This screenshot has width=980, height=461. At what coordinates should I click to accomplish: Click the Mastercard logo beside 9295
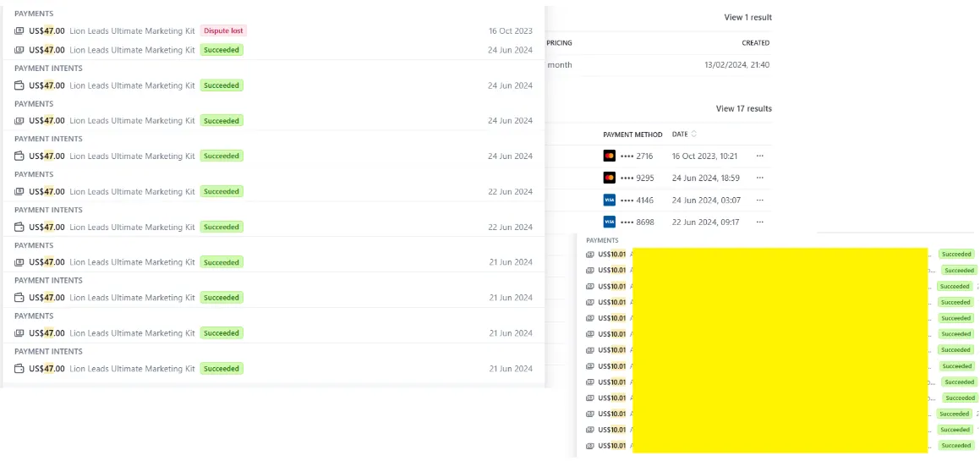(610, 178)
